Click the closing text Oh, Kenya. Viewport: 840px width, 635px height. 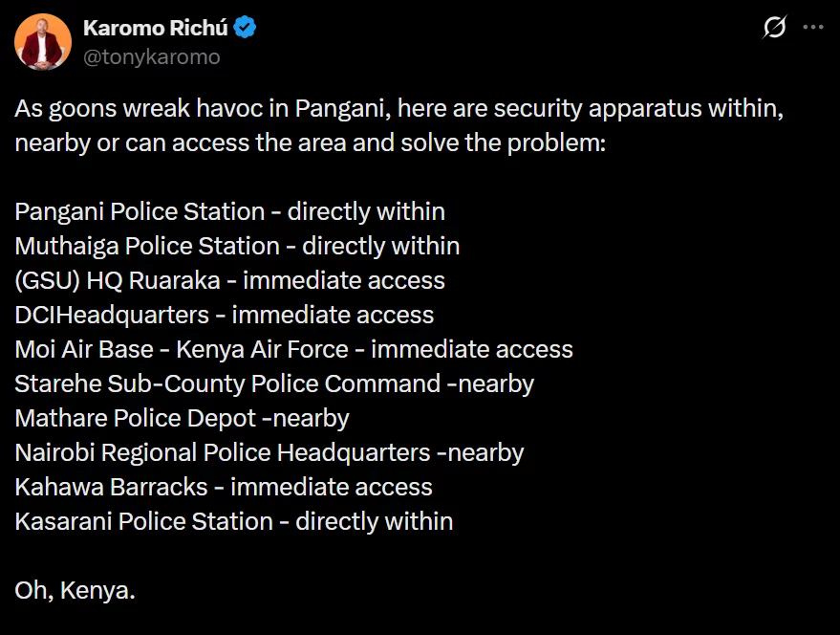[75, 590]
